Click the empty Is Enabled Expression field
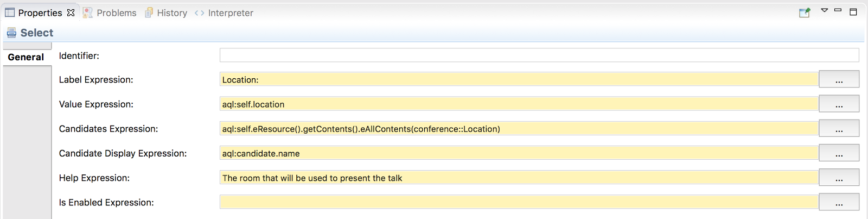Viewport: 868px width, 219px height. pos(518,203)
